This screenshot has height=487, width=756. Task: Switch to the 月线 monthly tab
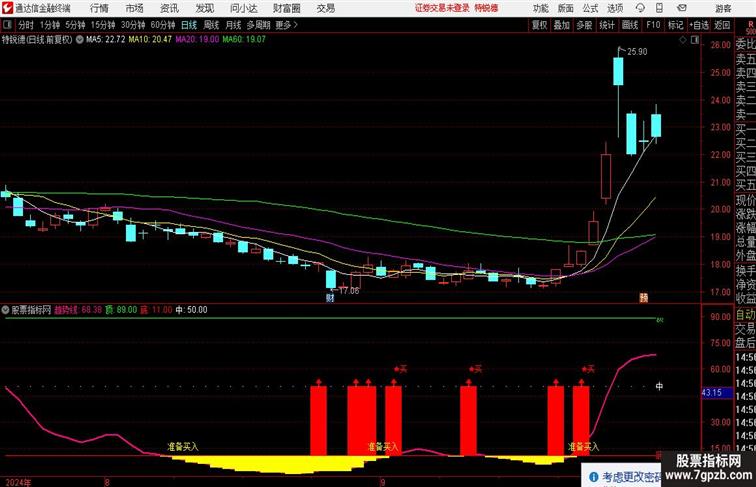coord(233,25)
